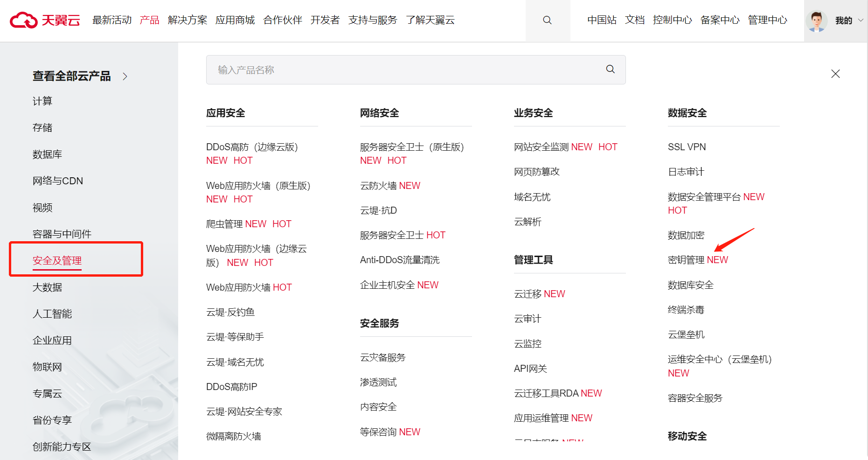Open 数据安全管理平台 product link
The image size is (868, 460).
click(x=704, y=197)
